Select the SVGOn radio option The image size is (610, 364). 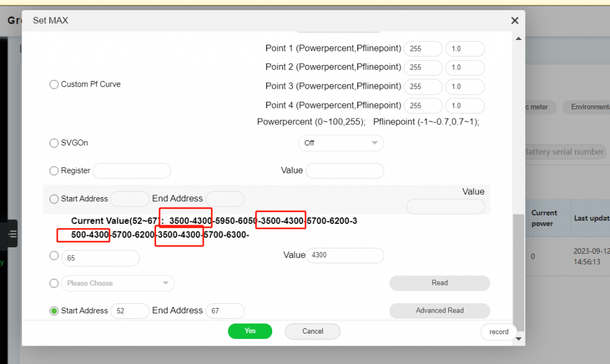tap(54, 143)
